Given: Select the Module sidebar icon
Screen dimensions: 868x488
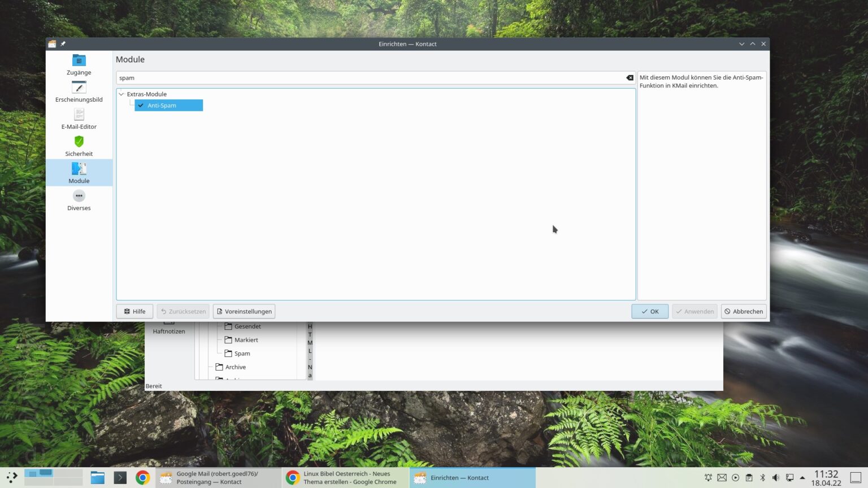Looking at the screenshot, I should [x=79, y=172].
